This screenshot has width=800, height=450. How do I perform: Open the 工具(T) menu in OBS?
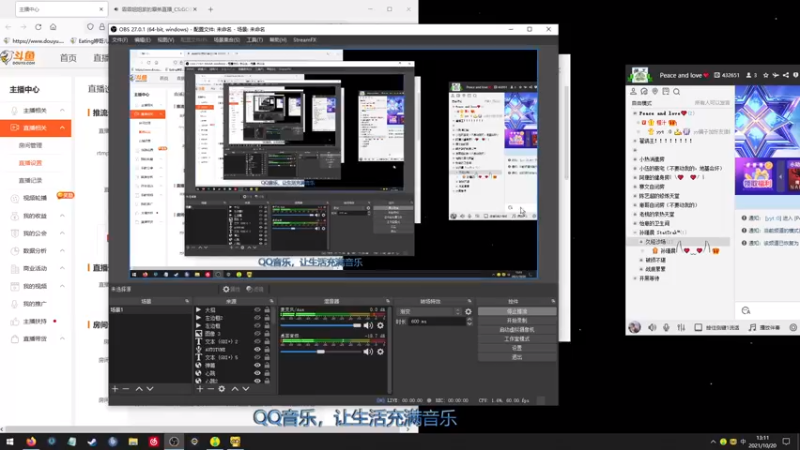(x=255, y=40)
